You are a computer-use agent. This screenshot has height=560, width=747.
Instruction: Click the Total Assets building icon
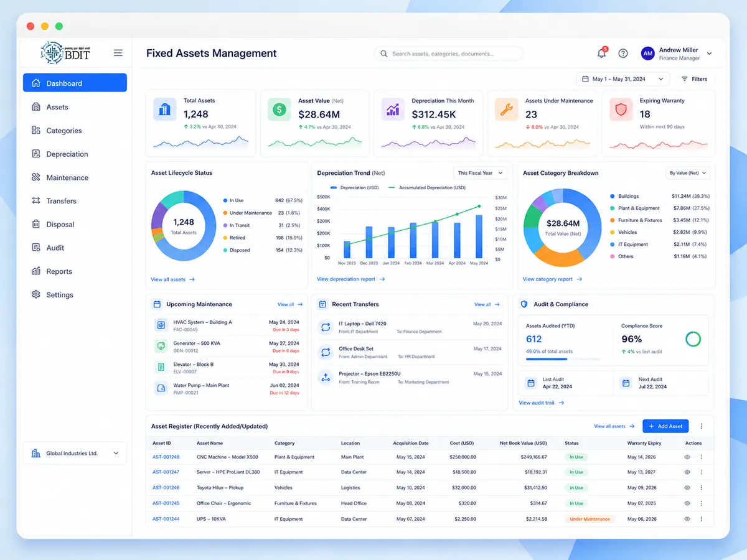[165, 110]
